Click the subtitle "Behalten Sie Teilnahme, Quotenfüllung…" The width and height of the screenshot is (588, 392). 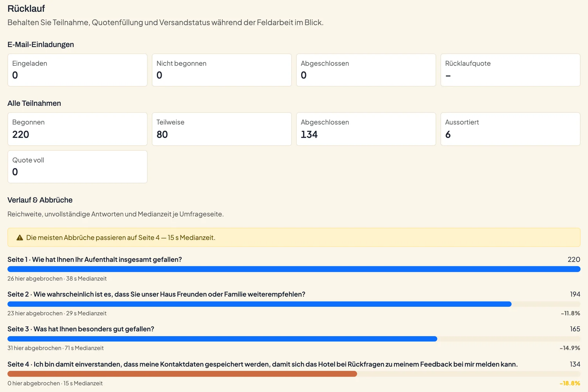[165, 22]
